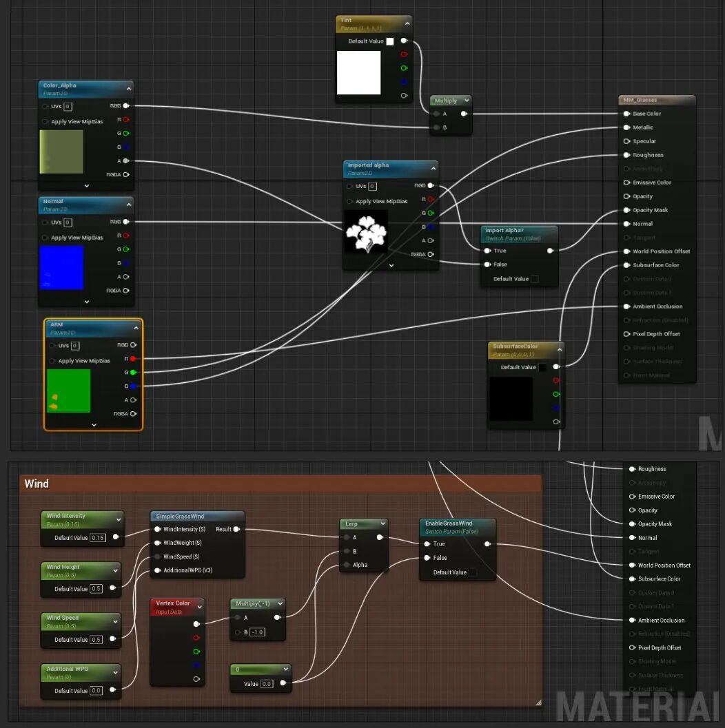The width and height of the screenshot is (725, 728).
Task: Click Normal node's blue texture thumbnail
Action: tap(61, 268)
